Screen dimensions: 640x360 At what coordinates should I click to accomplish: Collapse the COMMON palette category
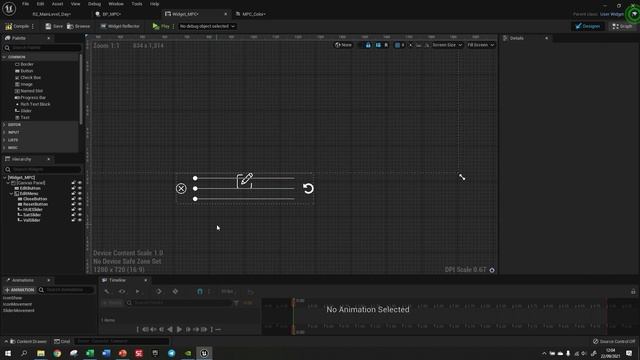click(x=4, y=57)
